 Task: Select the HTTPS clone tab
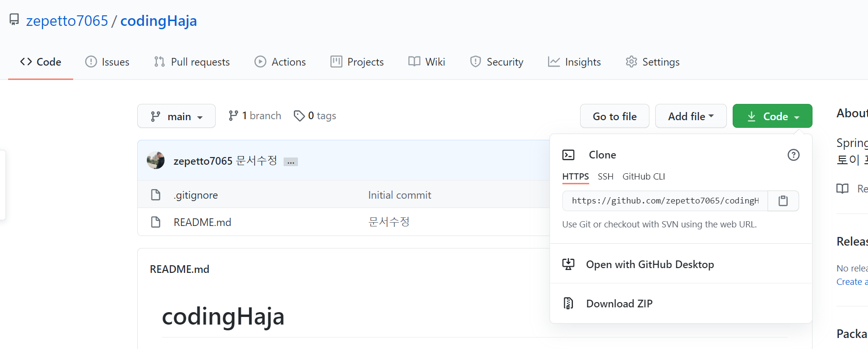pyautogui.click(x=575, y=177)
